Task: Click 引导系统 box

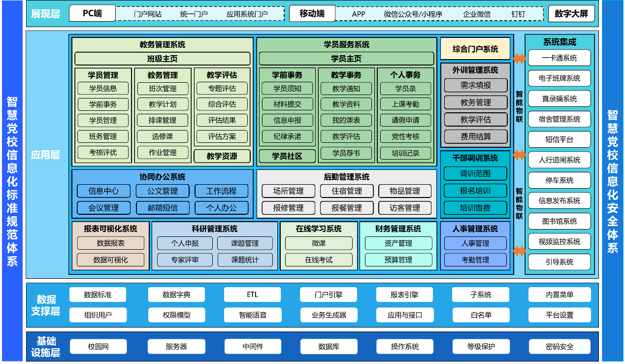Action: pyautogui.click(x=559, y=262)
